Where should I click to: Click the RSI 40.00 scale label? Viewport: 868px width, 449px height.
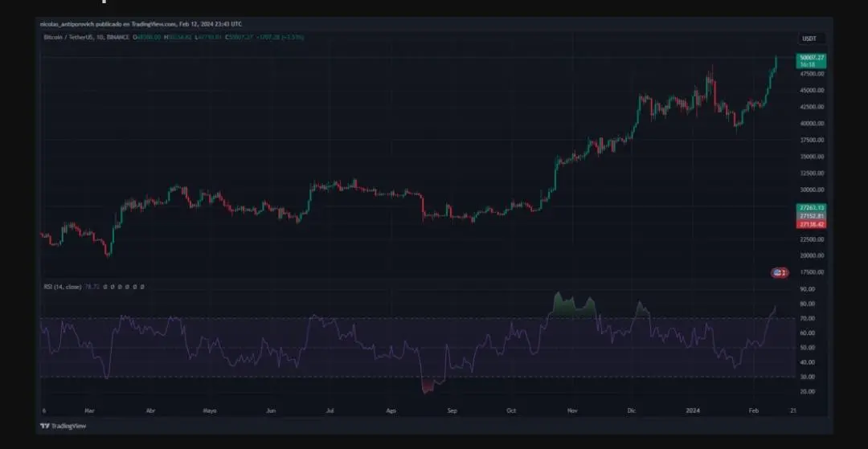click(x=808, y=362)
